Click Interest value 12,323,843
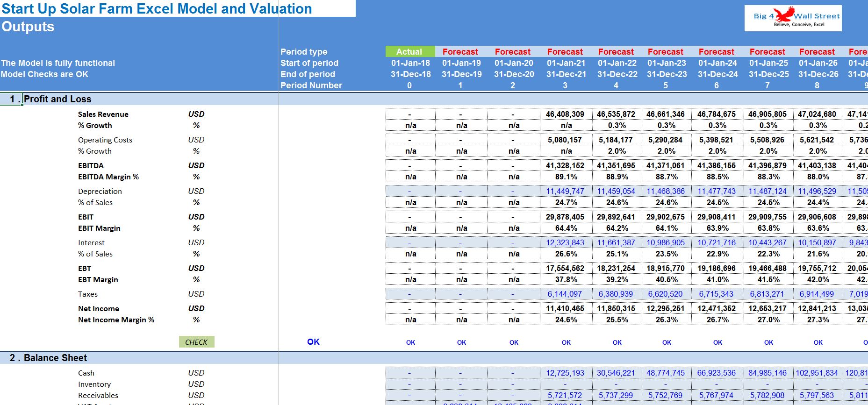Image resolution: width=868 pixels, height=405 pixels. [x=565, y=242]
